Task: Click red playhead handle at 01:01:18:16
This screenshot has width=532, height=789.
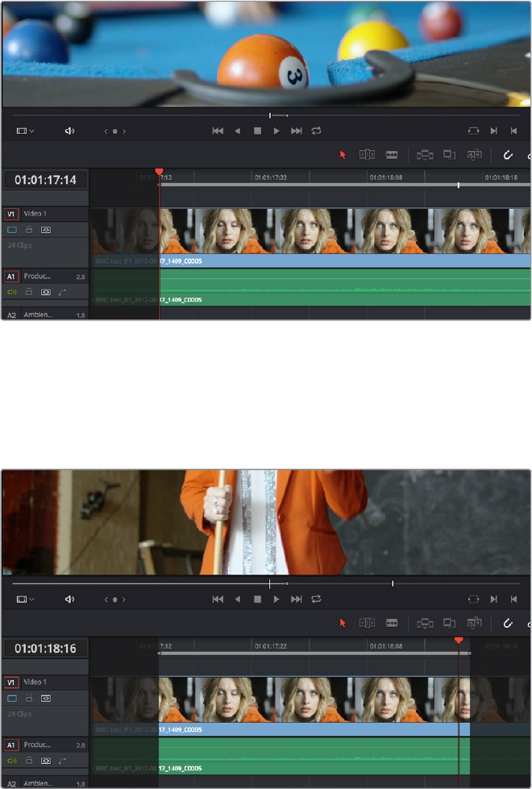Action: tap(459, 640)
